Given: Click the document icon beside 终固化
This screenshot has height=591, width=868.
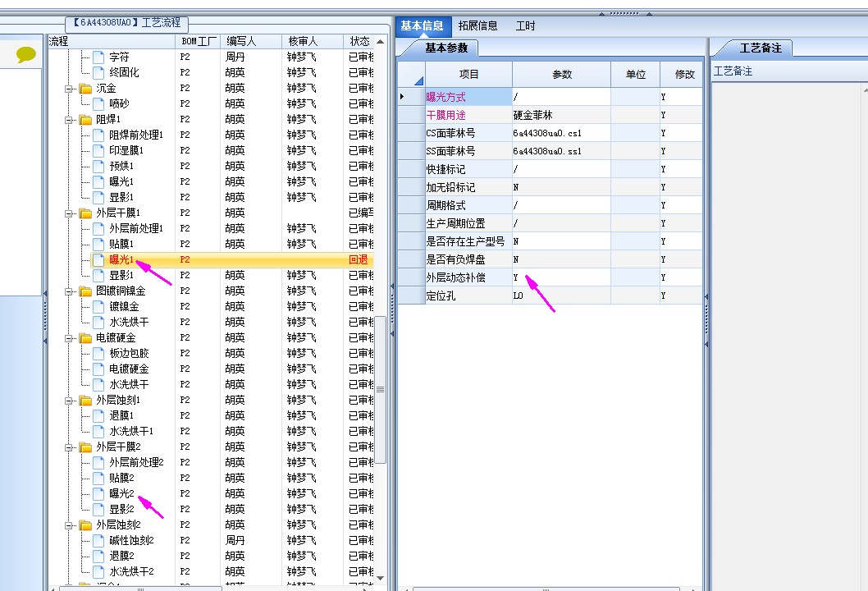Looking at the screenshot, I should (98, 72).
